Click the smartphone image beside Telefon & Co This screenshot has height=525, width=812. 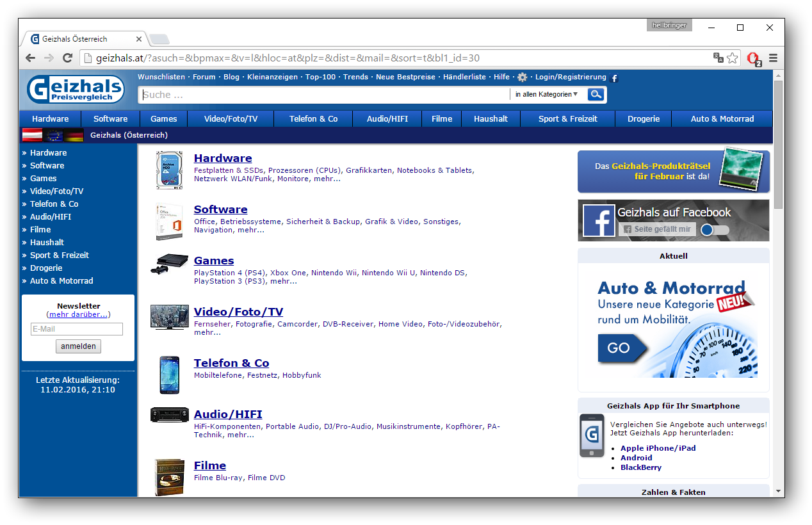[x=170, y=375]
